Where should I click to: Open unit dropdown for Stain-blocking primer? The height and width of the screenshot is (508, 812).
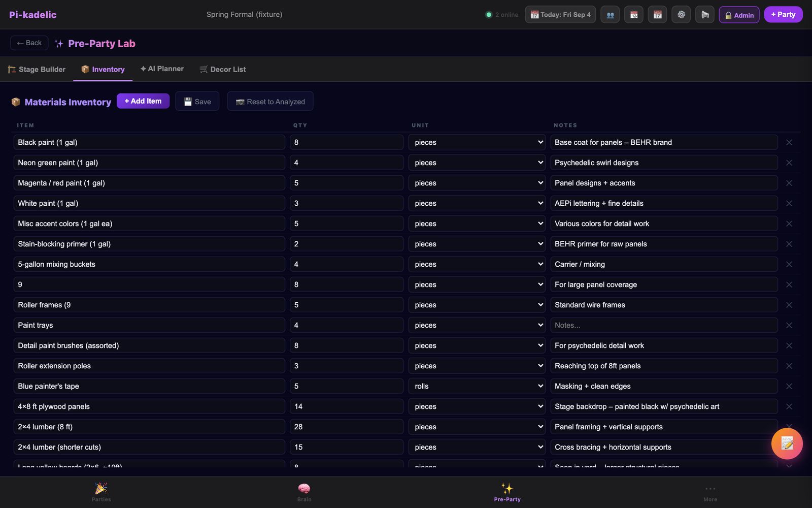(x=477, y=244)
